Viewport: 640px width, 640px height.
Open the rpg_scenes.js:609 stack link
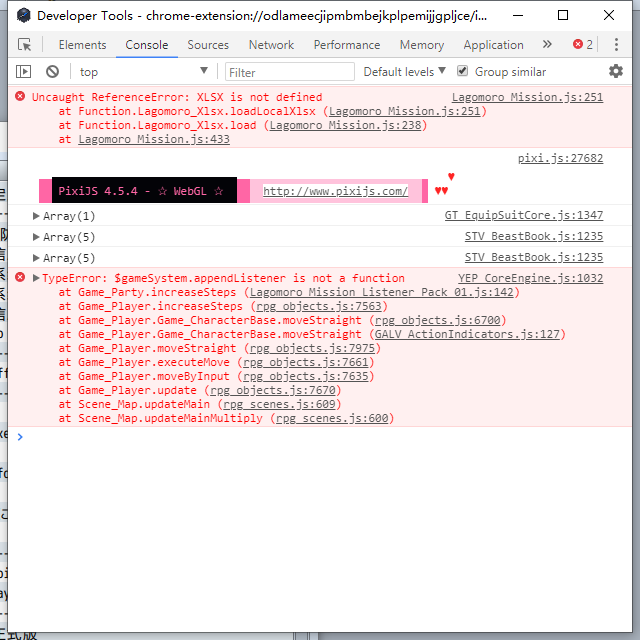click(279, 404)
